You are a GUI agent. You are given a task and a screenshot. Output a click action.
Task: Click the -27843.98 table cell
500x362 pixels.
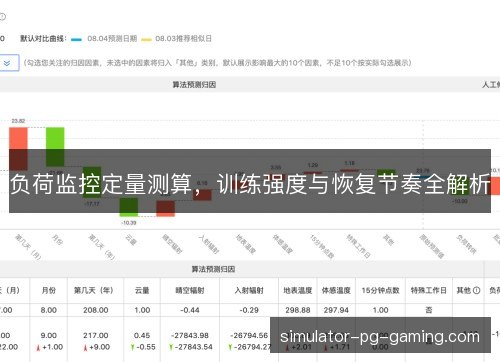[190, 335]
